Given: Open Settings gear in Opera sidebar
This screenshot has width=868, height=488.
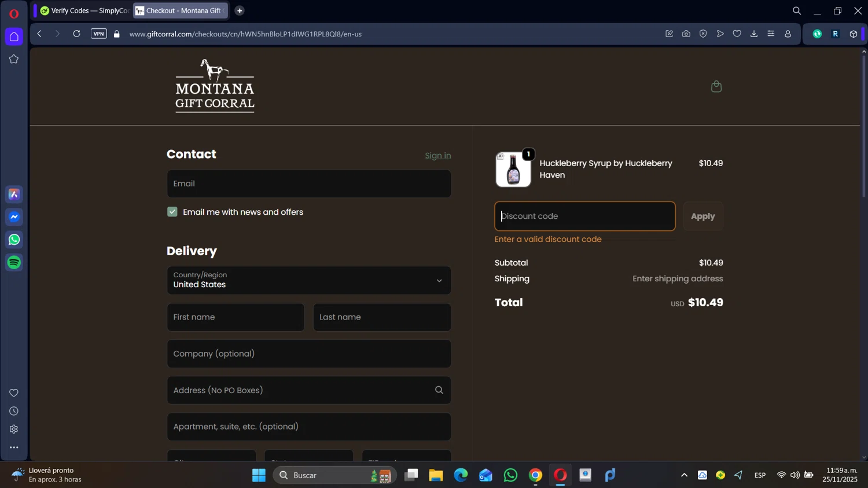Looking at the screenshot, I should point(14,430).
